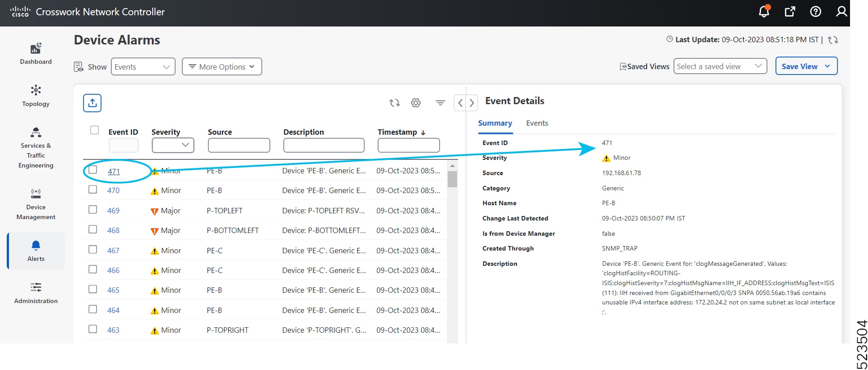This screenshot has width=868, height=370.
Task: Check the box for event 469
Action: tap(93, 210)
